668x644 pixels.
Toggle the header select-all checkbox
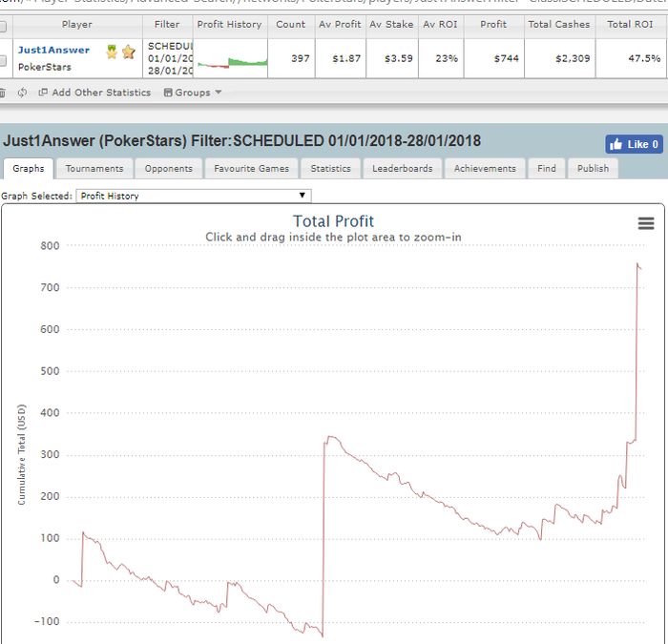pyautogui.click(x=3, y=27)
